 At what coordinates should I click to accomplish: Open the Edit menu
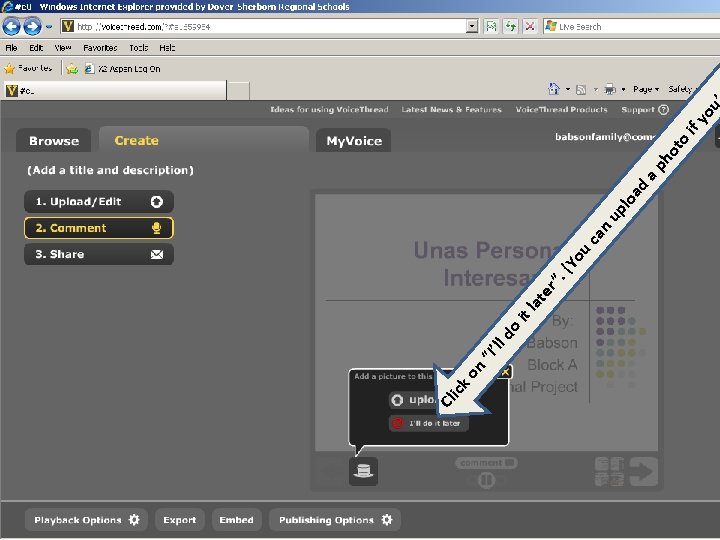point(36,48)
